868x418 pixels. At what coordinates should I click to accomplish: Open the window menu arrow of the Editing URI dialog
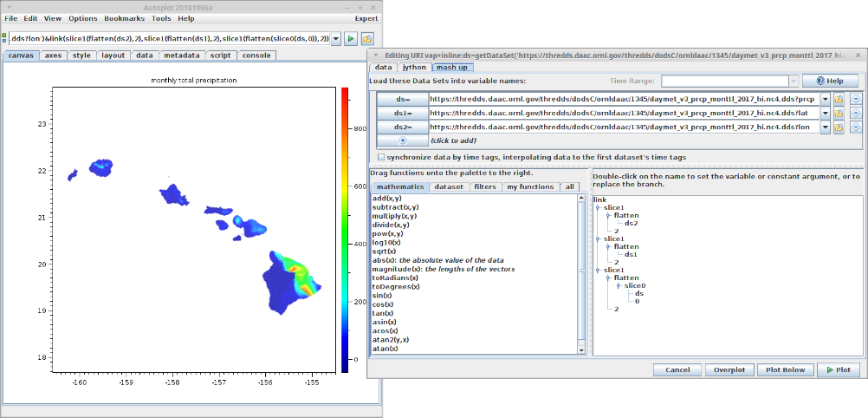377,56
